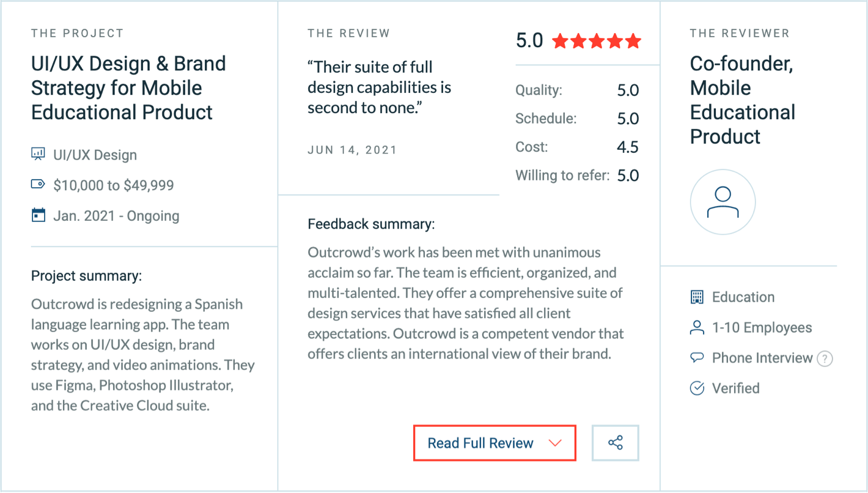Click the Education industry building icon

click(697, 297)
